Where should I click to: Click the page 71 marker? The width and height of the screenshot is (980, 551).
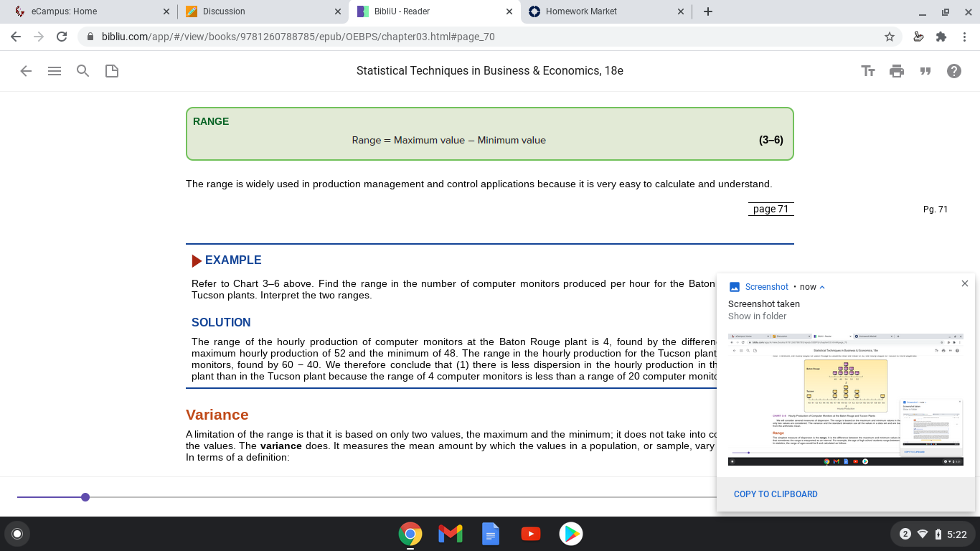tap(771, 209)
